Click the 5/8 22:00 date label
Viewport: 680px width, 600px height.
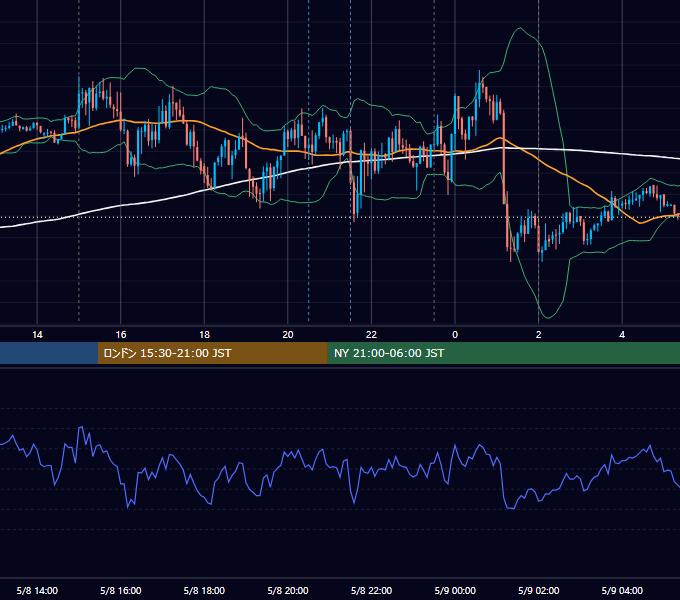(x=371, y=590)
